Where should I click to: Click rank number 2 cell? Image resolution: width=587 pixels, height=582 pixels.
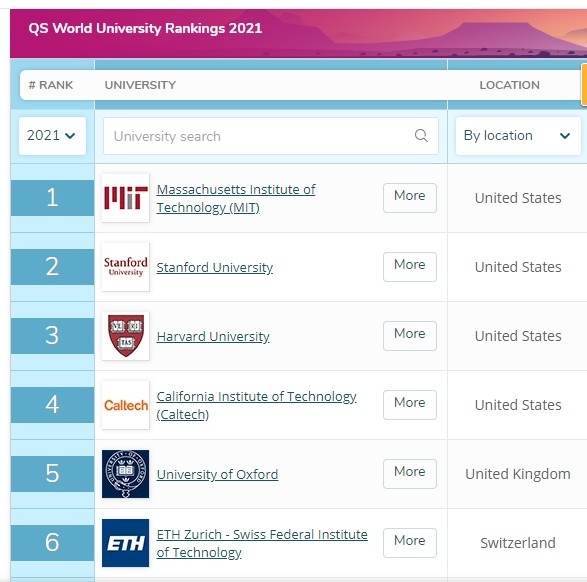pos(52,266)
